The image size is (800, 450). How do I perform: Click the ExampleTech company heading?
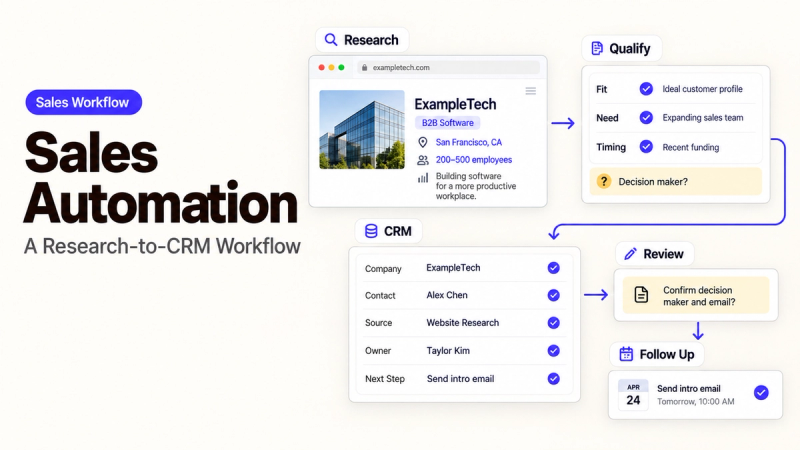pyautogui.click(x=455, y=104)
